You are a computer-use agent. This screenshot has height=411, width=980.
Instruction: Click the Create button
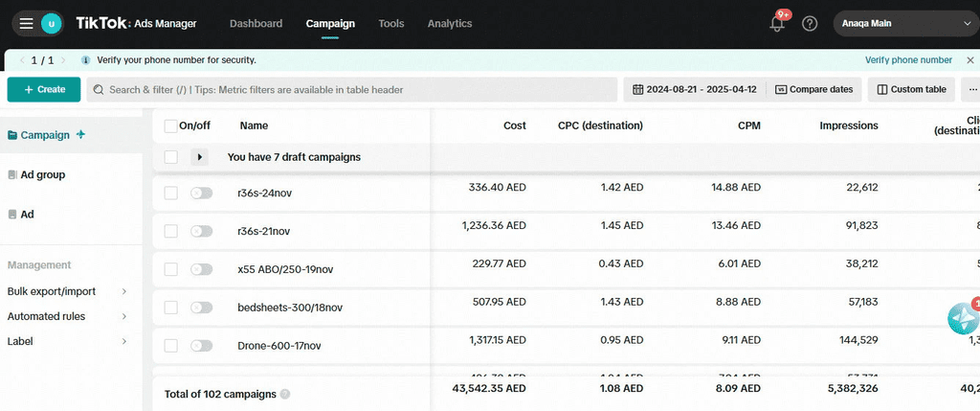pyautogui.click(x=43, y=89)
